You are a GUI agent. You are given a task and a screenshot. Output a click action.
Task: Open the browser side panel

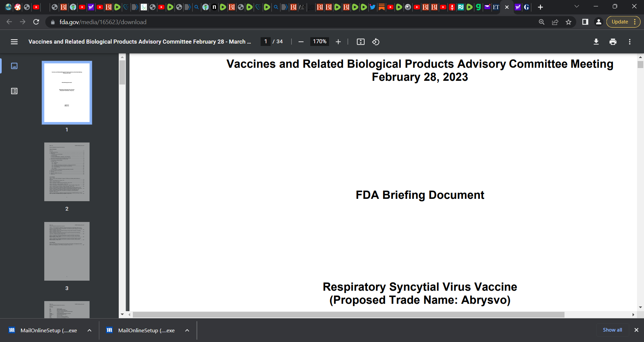click(x=585, y=22)
